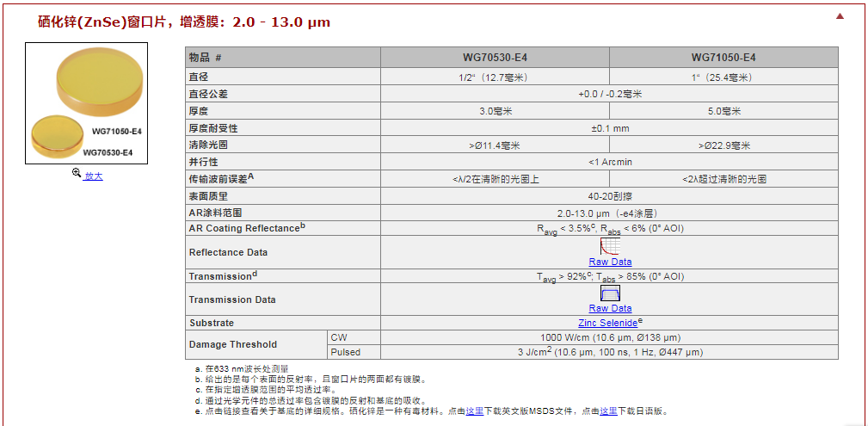Image resolution: width=868 pixels, height=426 pixels.
Task: Follow the Zinc Selenide substrate link
Action: 607,323
